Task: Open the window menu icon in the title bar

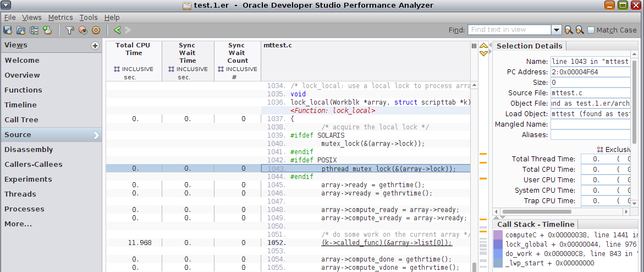Action: point(7,6)
